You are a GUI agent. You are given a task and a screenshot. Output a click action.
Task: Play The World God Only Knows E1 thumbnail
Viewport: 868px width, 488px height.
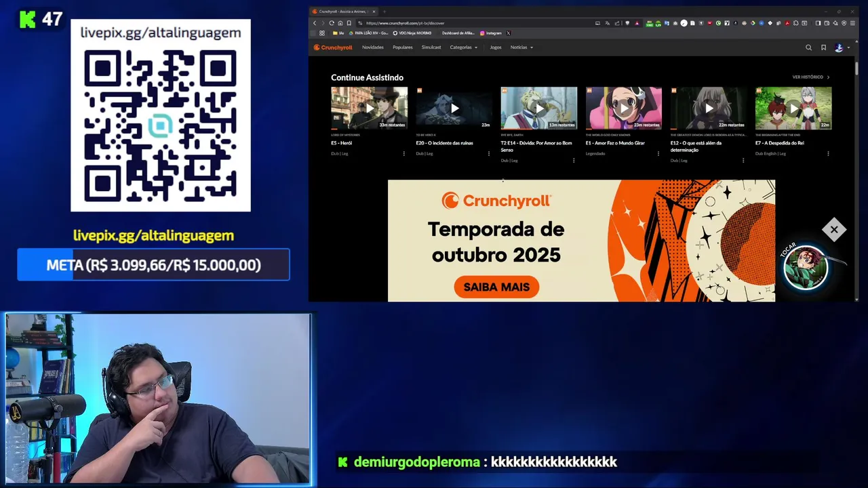(x=623, y=108)
